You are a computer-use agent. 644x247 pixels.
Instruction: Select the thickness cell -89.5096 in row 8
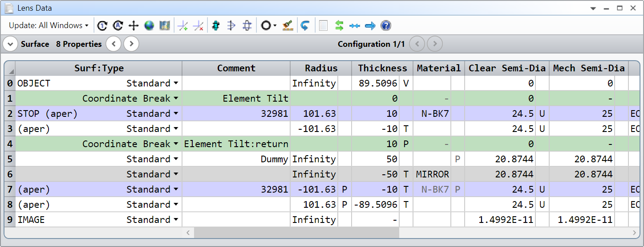coord(376,205)
